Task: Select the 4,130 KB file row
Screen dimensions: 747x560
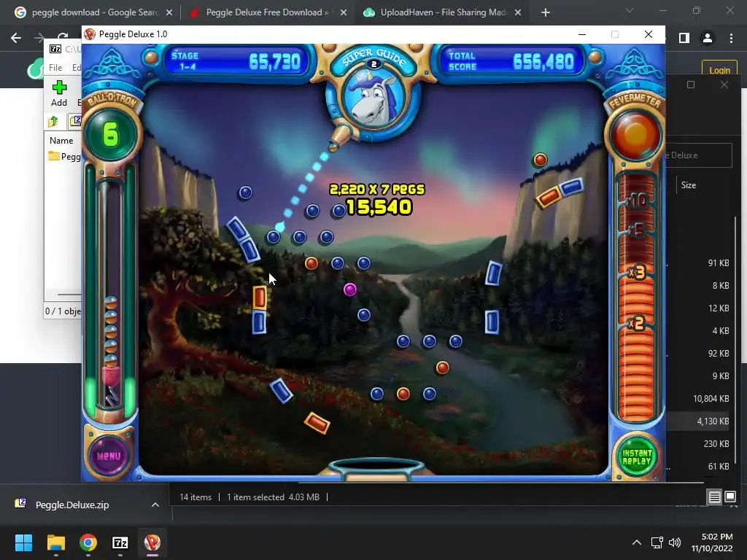Action: pyautogui.click(x=698, y=421)
